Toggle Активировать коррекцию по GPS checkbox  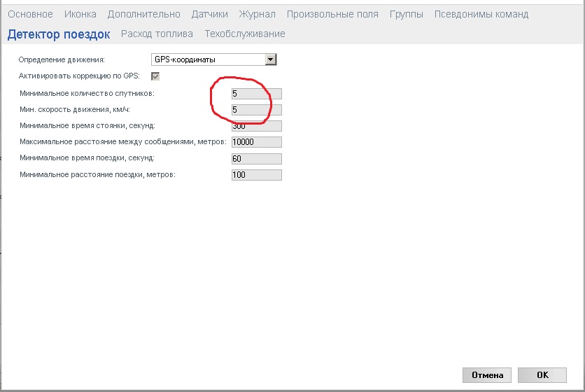155,76
